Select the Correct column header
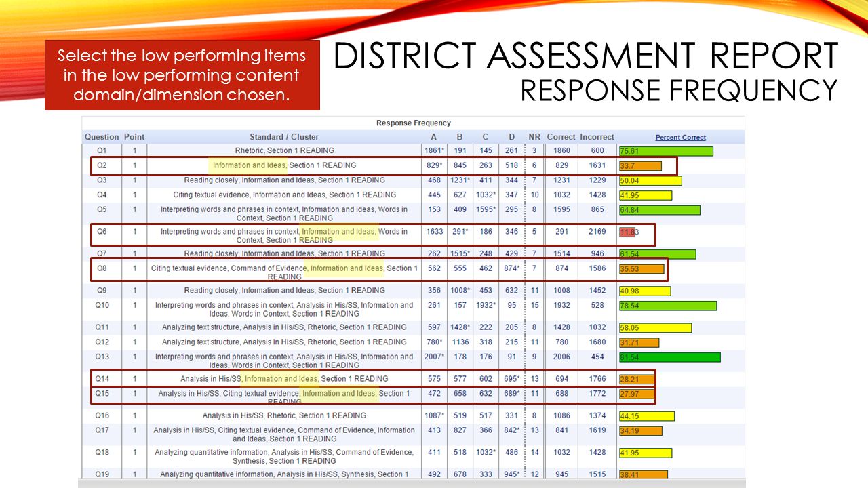The width and height of the screenshot is (868, 488). tap(561, 137)
